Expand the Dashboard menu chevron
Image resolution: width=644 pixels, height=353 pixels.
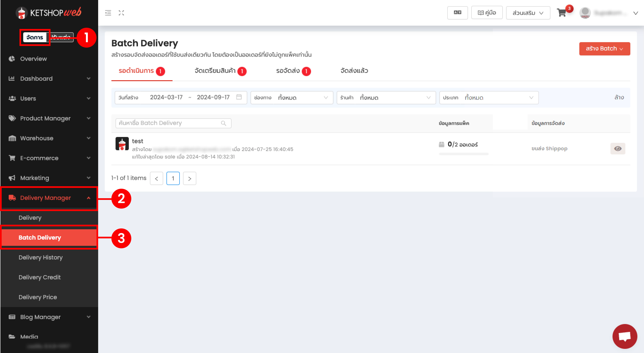(x=89, y=78)
